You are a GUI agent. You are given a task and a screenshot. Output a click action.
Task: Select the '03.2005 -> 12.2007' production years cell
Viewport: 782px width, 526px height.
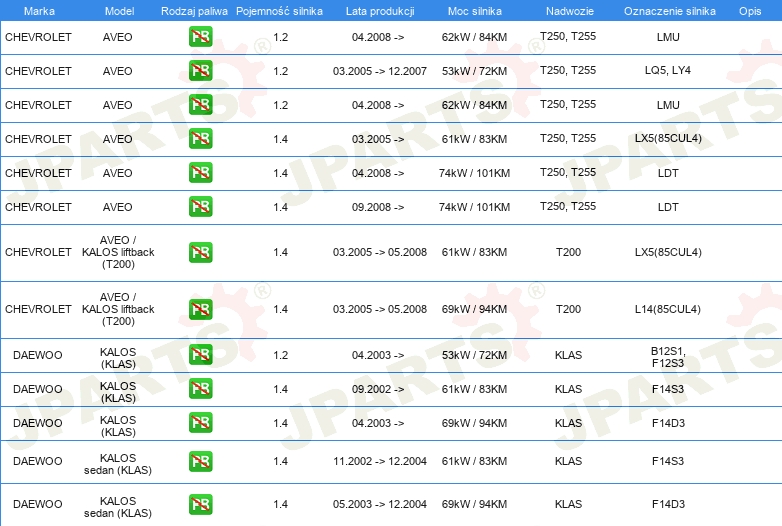click(x=380, y=71)
